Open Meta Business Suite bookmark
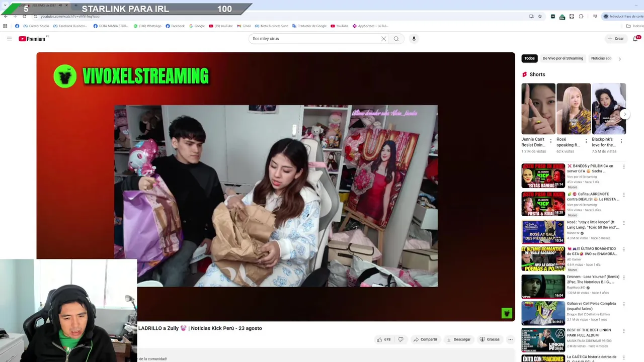 [272, 26]
